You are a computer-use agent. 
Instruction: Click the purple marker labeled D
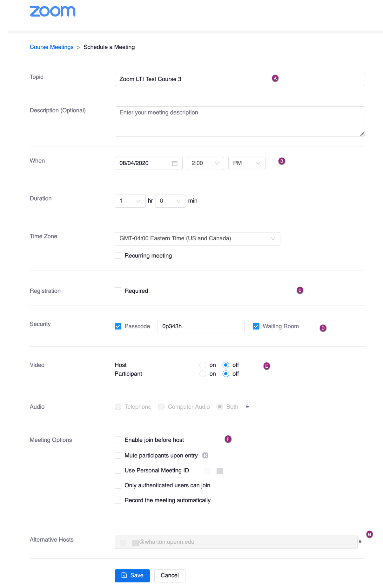(323, 328)
